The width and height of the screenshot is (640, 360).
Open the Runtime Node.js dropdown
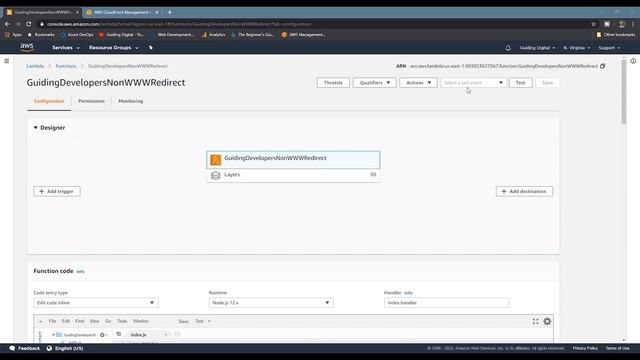[271, 302]
